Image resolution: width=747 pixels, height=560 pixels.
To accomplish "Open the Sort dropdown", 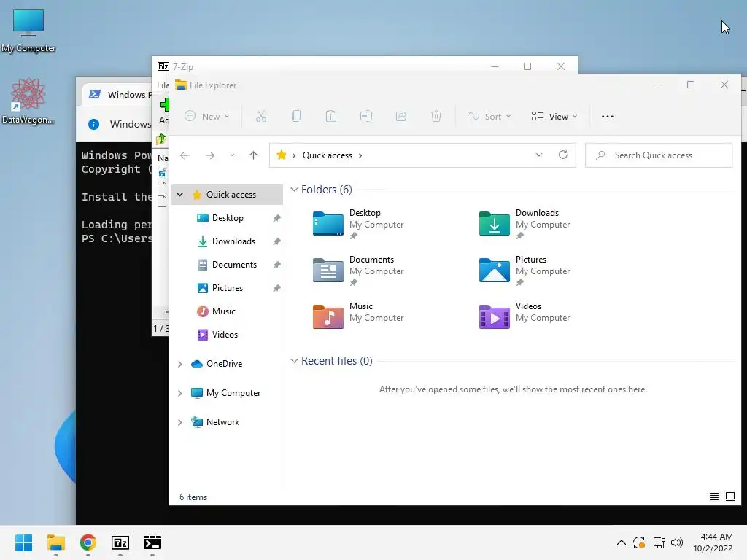I will [489, 116].
